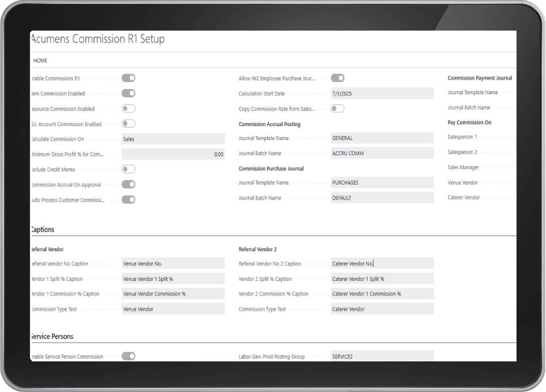Select the ACCRU COMM batch name field
This screenshot has height=392, width=546.
pos(382,153)
